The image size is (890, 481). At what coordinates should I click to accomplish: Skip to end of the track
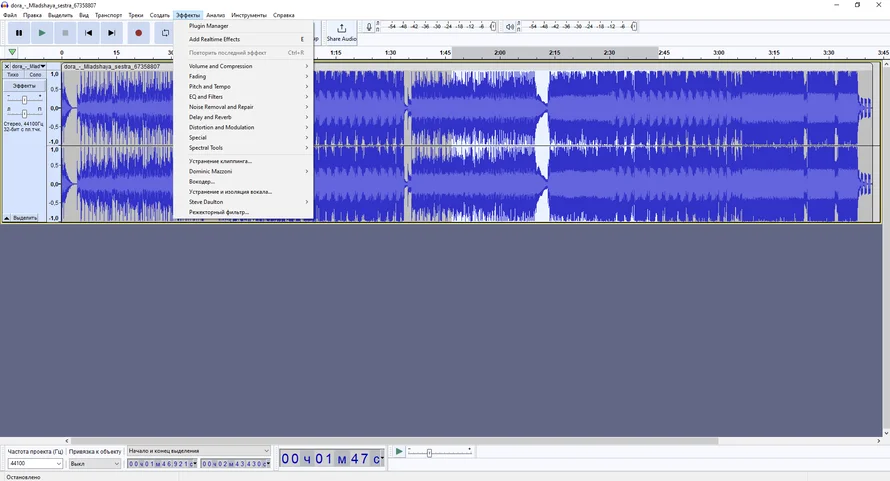click(112, 33)
